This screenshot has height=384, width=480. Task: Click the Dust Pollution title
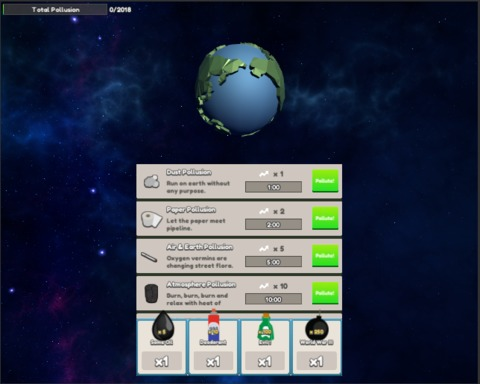(x=189, y=172)
